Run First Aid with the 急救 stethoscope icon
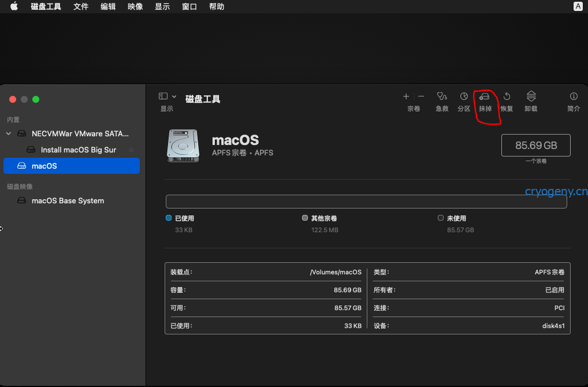 pos(442,96)
